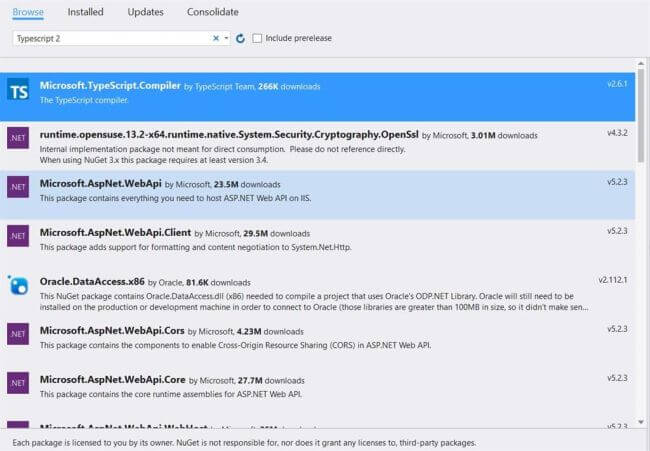Clear the search text with the X
The image size is (650, 451).
pyautogui.click(x=216, y=39)
